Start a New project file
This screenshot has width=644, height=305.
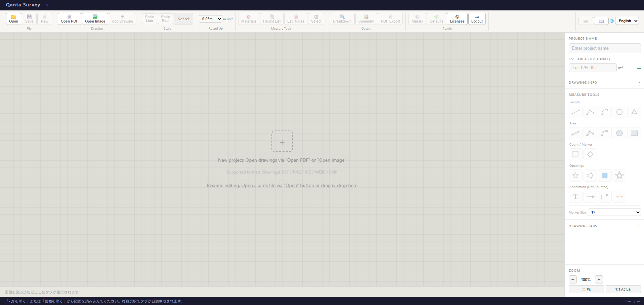pos(45,19)
